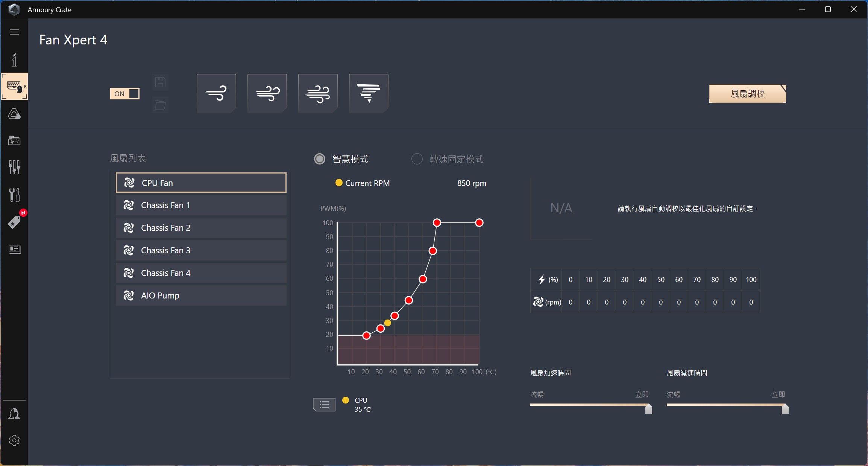Select the 轉速固定模式 radio button
Image resolution: width=868 pixels, height=466 pixels.
[x=417, y=159]
